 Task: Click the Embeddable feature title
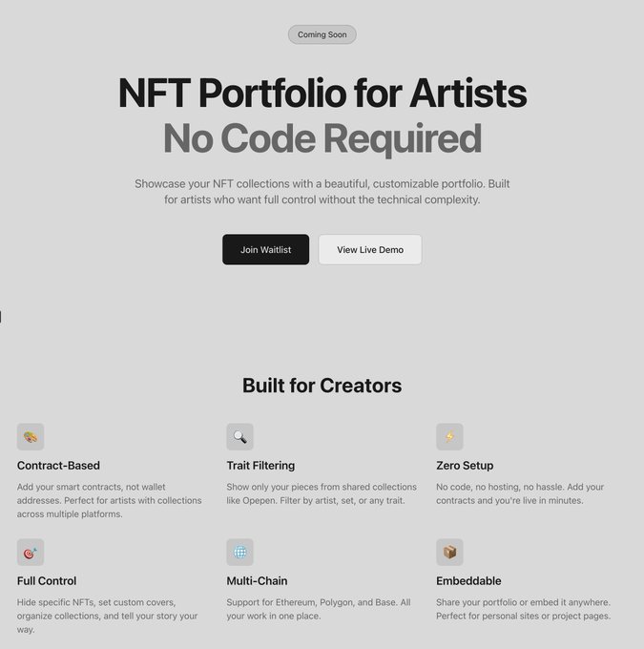click(x=468, y=581)
